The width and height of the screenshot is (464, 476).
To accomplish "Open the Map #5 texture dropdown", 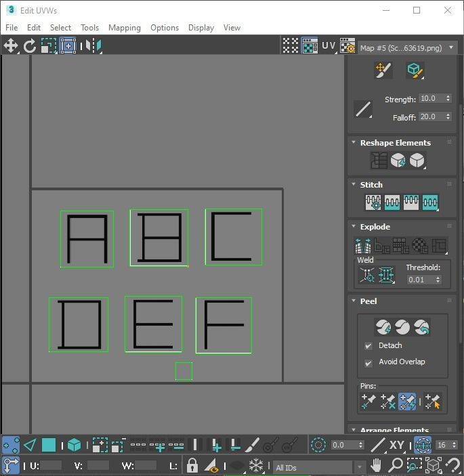I will (x=406, y=47).
